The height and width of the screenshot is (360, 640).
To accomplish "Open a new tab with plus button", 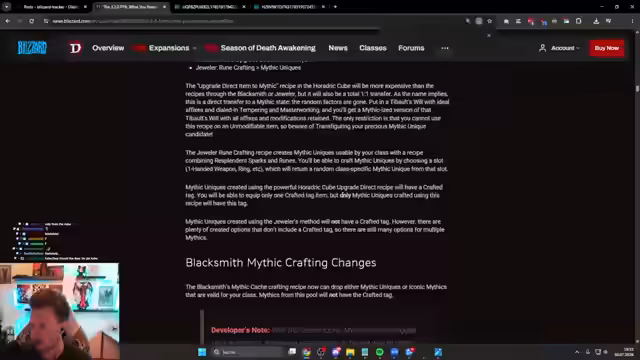I will tap(336, 7).
